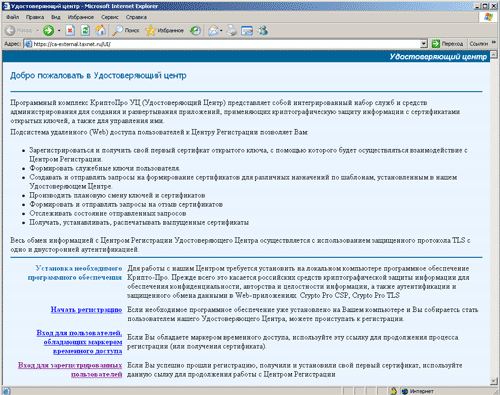This screenshot has height=395, width=500.
Task: Click the Messenger icon at toolbar end
Action: click(263, 31)
